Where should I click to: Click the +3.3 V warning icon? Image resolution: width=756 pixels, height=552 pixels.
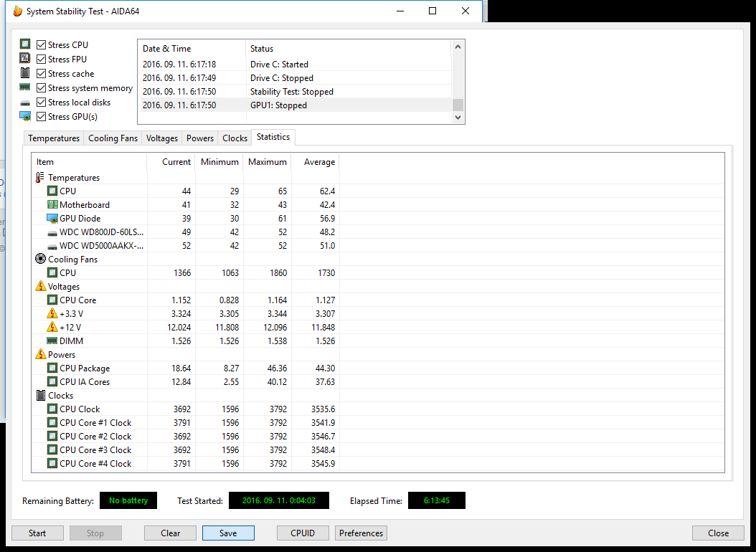point(52,313)
